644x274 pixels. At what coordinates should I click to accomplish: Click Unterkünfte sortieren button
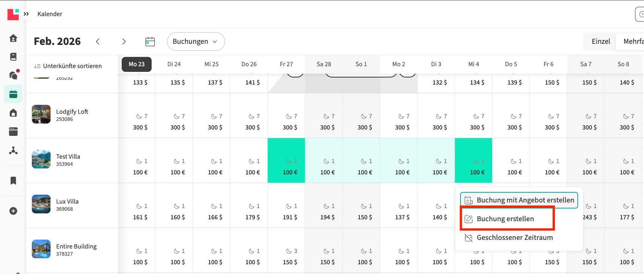tap(68, 66)
